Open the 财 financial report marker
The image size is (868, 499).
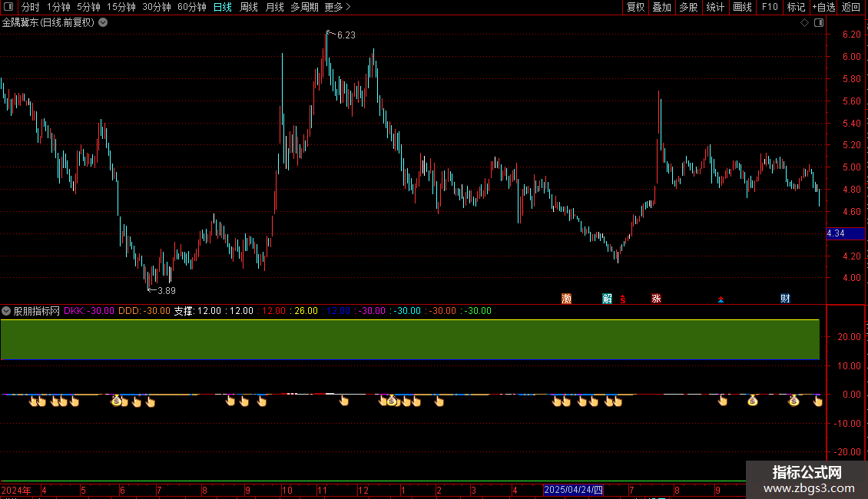click(785, 299)
